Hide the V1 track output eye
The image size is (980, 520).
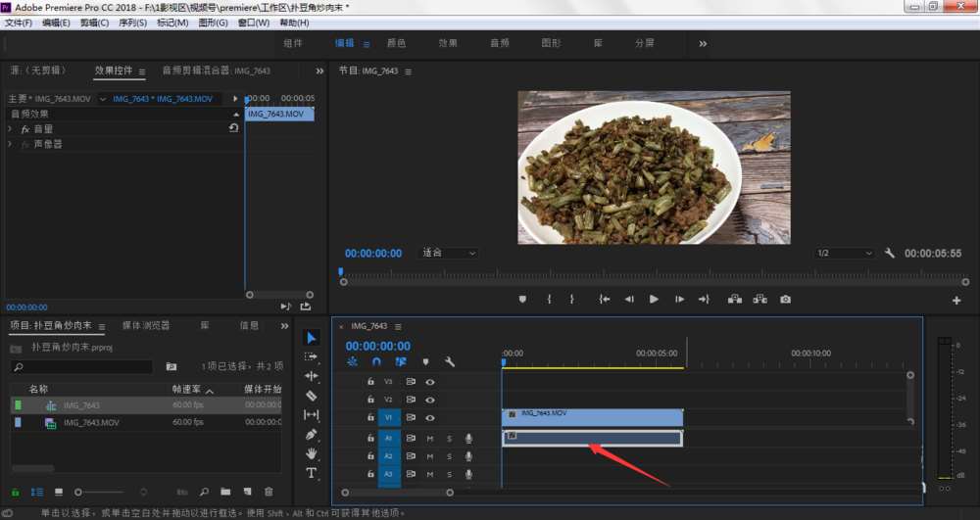pos(429,418)
